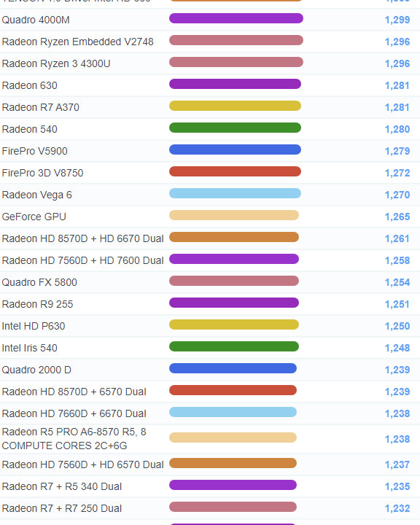Select Quadro FX 5800 link

coord(39,283)
